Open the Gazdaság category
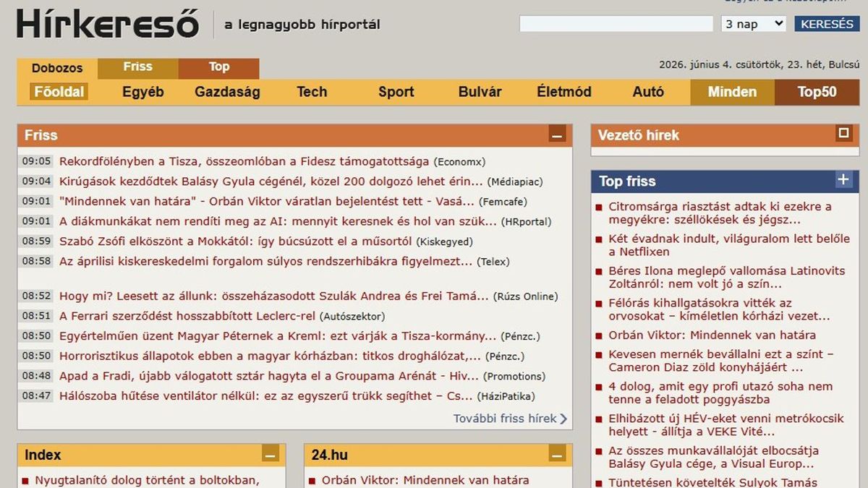868x488 pixels. (x=227, y=92)
